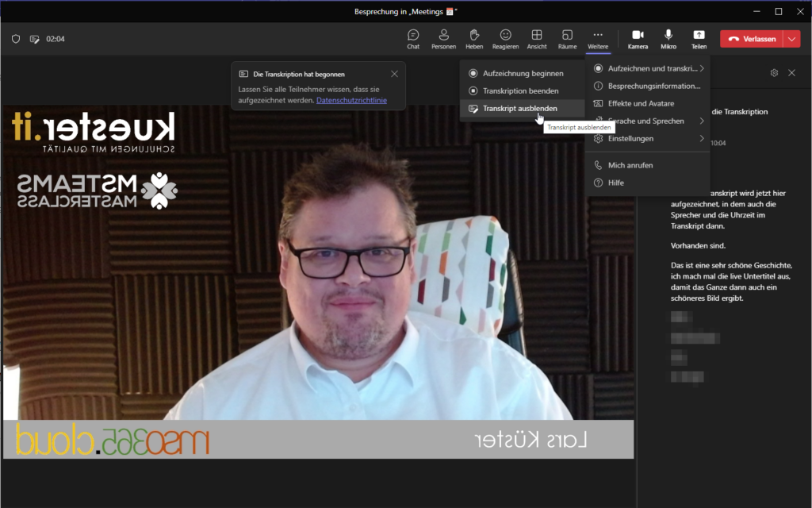Viewport: 812px width, 508px height.
Task: Click the meeting timer 02:04
Action: pos(56,39)
